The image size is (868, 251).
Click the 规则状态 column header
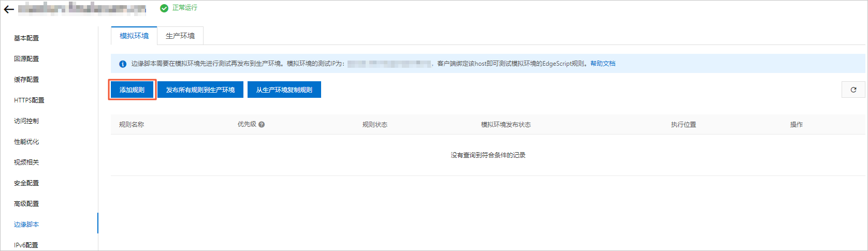375,125
